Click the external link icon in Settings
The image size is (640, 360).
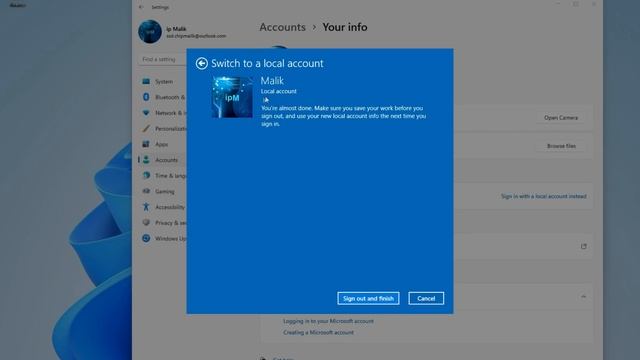point(583,247)
